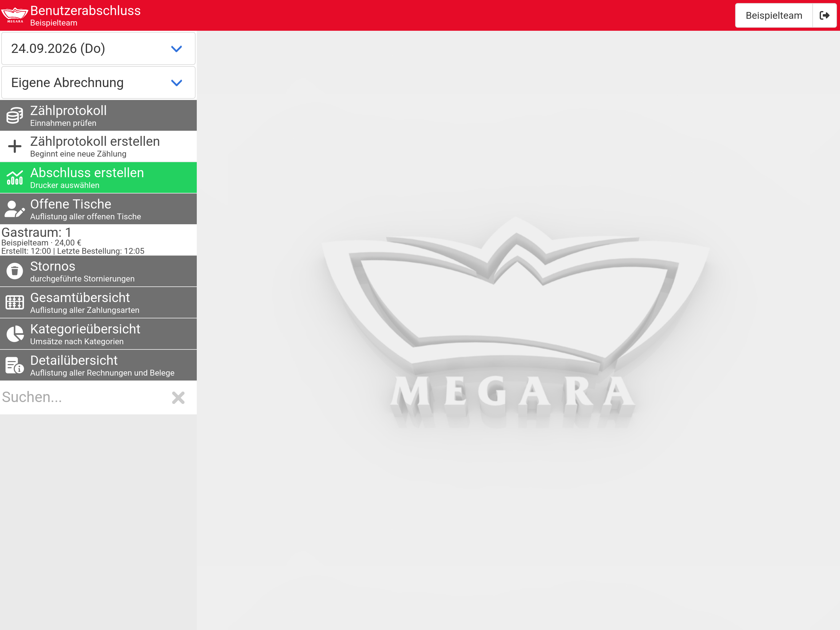The height and width of the screenshot is (630, 840).
Task: Open the date dropdown 24.09.2026 (Do)
Action: (x=98, y=49)
